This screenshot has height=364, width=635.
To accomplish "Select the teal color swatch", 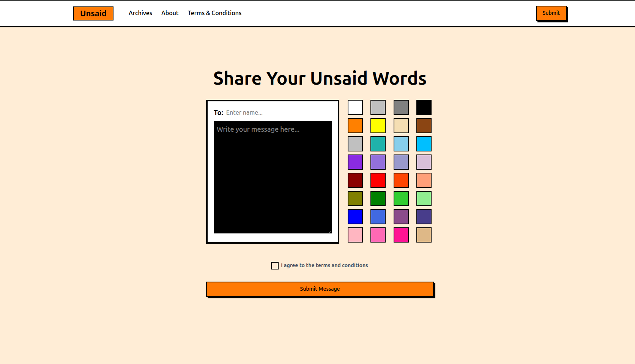I will [x=378, y=144].
